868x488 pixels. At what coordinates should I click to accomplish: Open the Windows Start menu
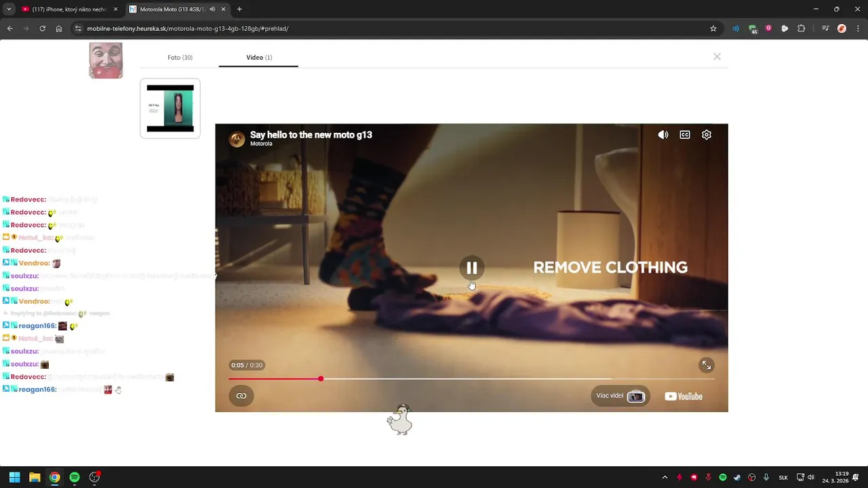pos(14,477)
